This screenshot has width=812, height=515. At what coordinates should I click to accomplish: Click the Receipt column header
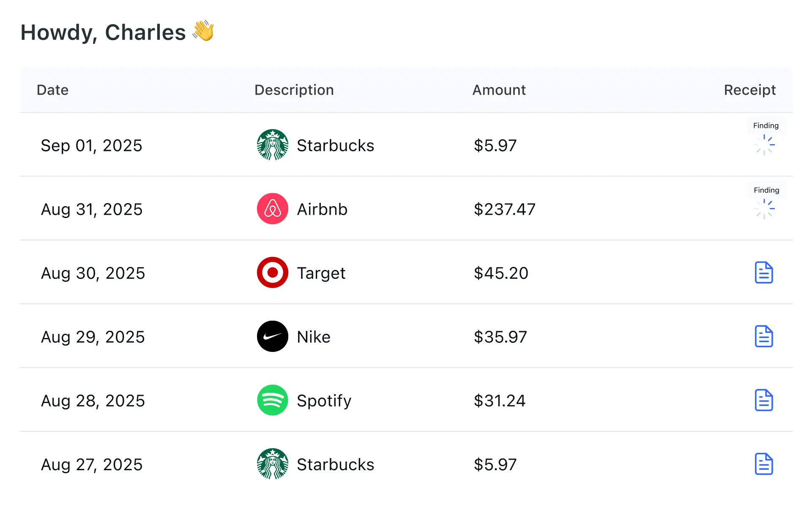coord(750,90)
